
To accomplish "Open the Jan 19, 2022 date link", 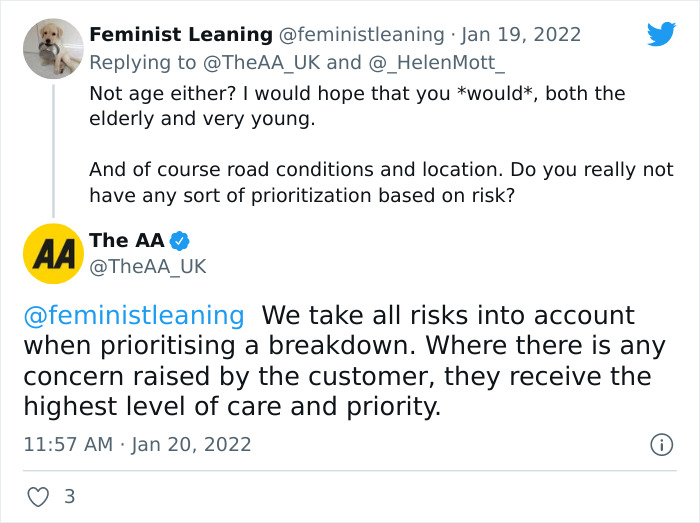I will click(525, 34).
